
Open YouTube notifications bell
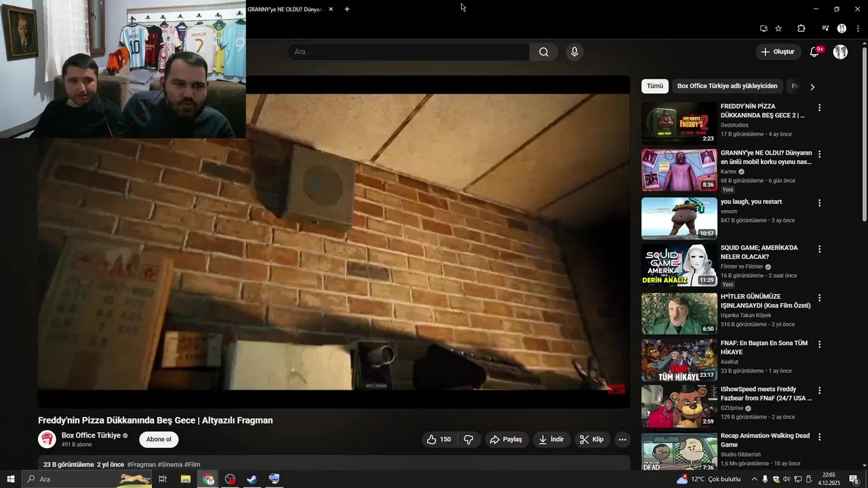(x=815, y=52)
